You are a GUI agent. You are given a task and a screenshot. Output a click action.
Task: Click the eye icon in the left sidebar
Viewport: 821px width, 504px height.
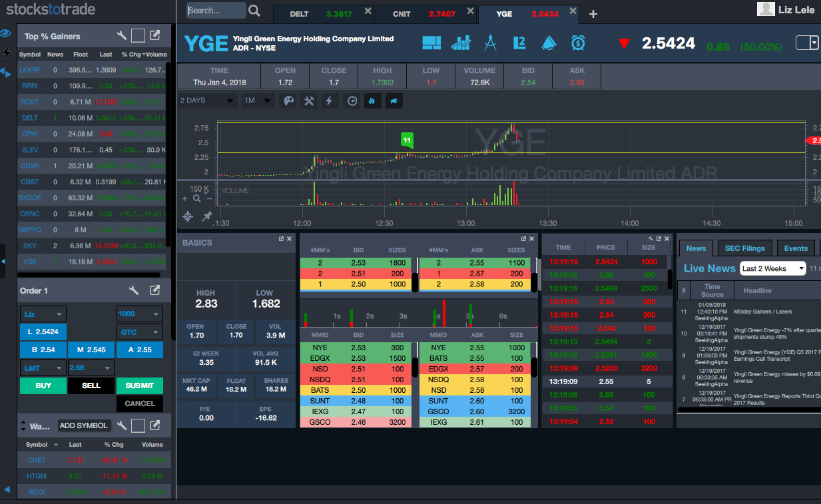pos(5,33)
